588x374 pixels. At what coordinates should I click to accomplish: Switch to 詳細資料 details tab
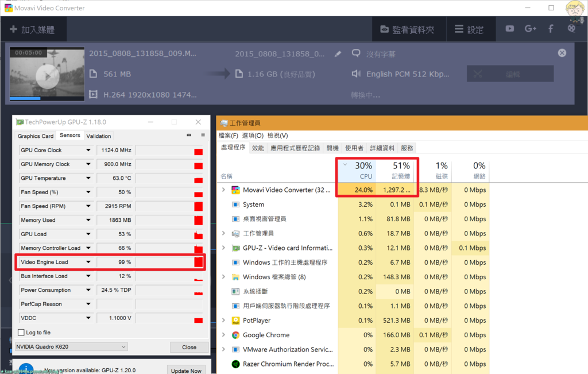[382, 148]
